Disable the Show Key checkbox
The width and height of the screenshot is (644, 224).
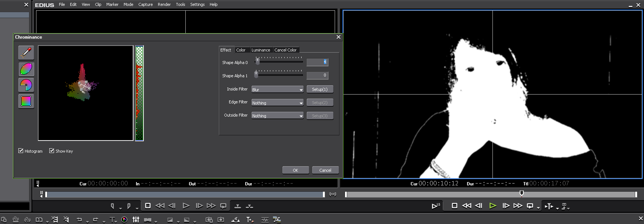tap(52, 151)
